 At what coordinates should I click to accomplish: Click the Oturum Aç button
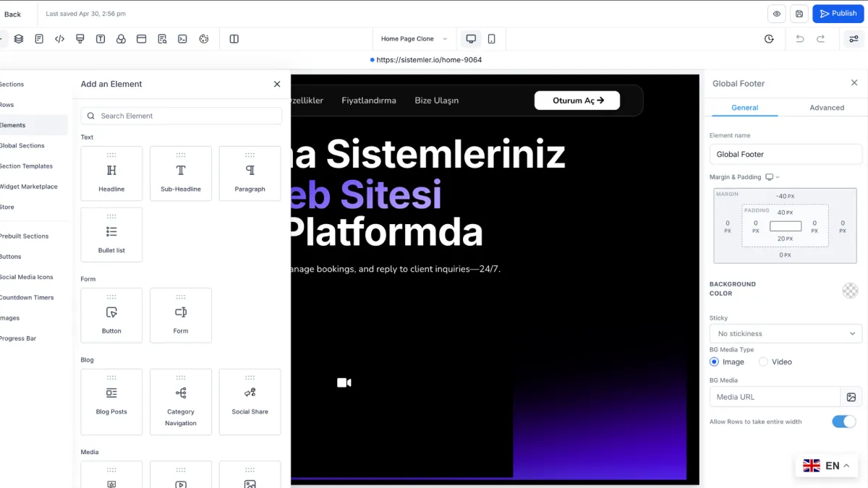(577, 100)
